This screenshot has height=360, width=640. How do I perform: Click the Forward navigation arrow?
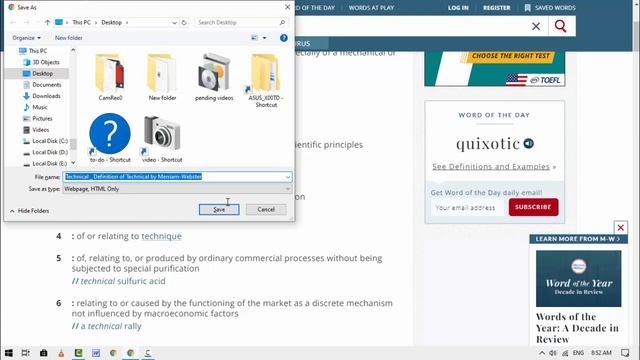(x=27, y=22)
